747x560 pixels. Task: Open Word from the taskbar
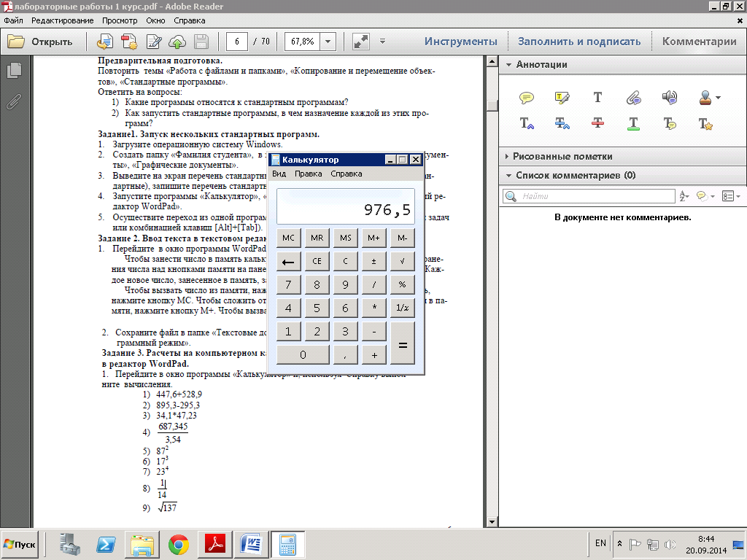coord(251,544)
